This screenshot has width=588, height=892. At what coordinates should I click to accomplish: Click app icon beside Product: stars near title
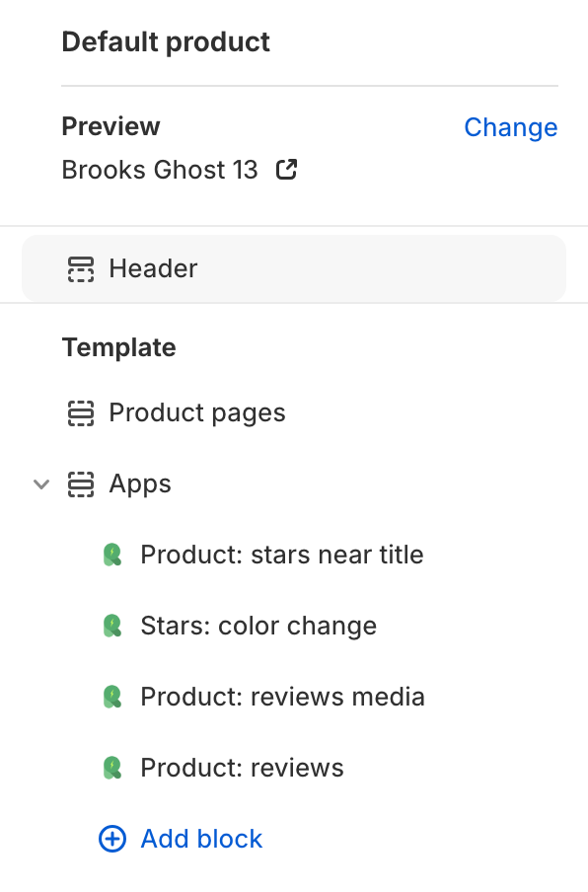click(x=112, y=555)
